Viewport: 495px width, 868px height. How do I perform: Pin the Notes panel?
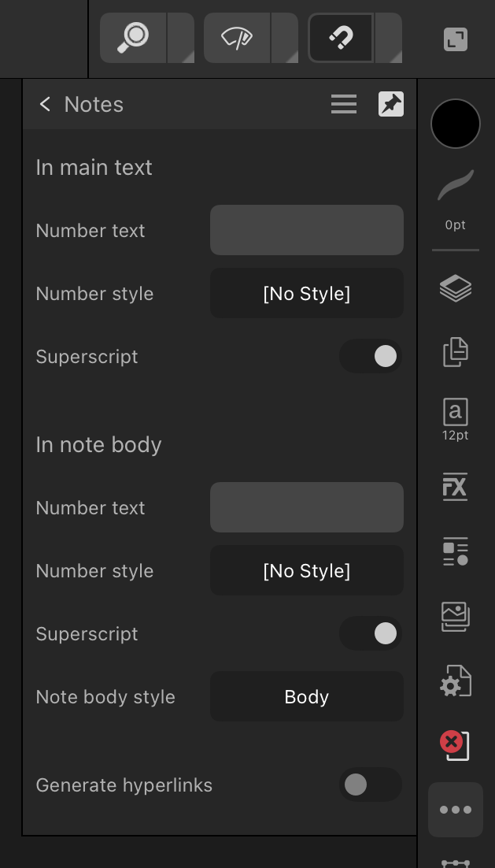tap(391, 104)
